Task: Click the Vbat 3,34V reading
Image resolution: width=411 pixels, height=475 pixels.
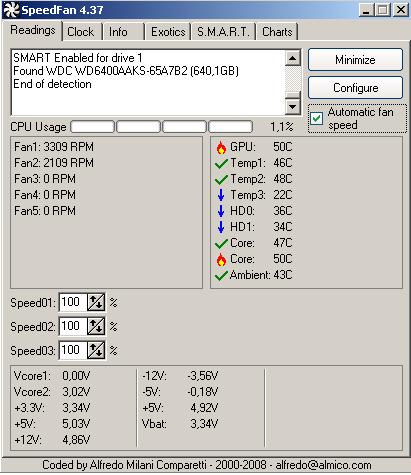Action: click(180, 424)
